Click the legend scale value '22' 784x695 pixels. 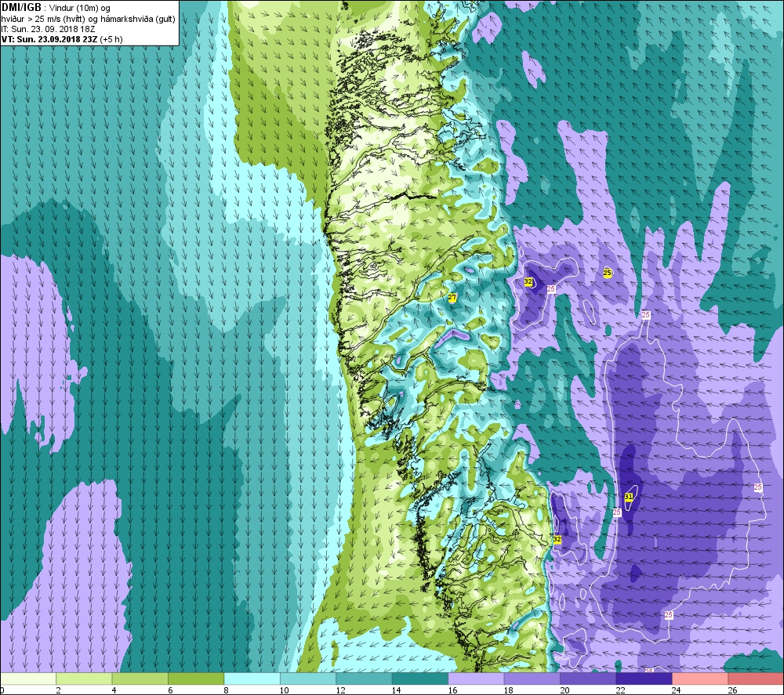click(x=620, y=690)
